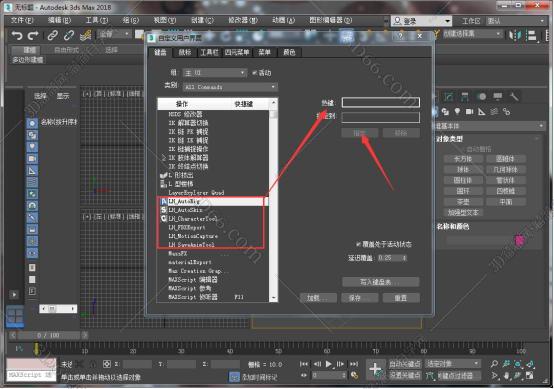
Task: Select the Cameras category icon
Action: tap(470, 112)
